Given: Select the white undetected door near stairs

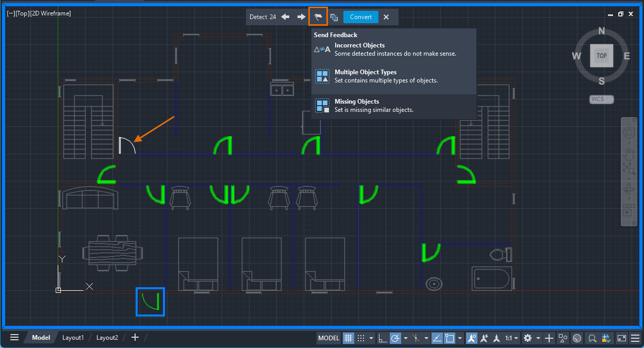Looking at the screenshot, I should point(127,145).
